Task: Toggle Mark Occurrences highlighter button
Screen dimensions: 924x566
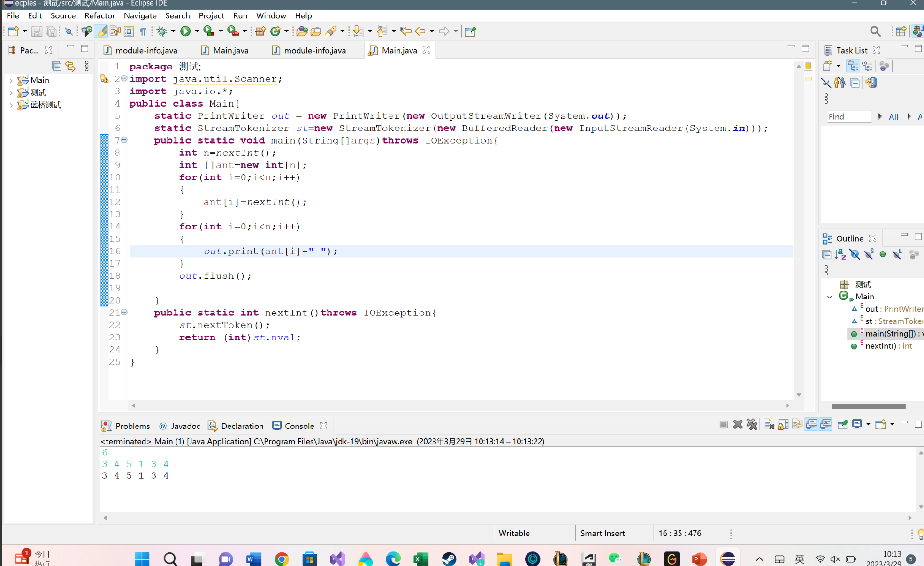Action: pyautogui.click(x=101, y=31)
